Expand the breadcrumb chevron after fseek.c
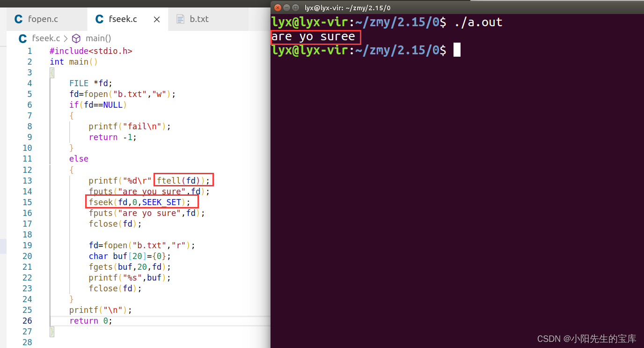 click(x=66, y=38)
